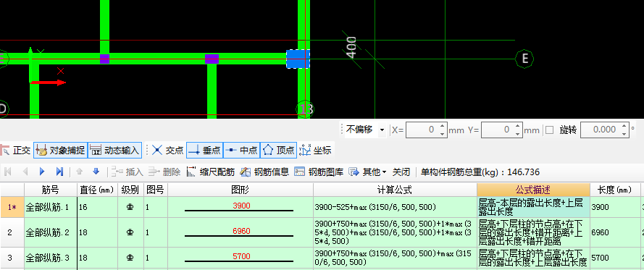Toggle 垂点 perpendicular snap button
This screenshot has width=644, height=270.
204,150
